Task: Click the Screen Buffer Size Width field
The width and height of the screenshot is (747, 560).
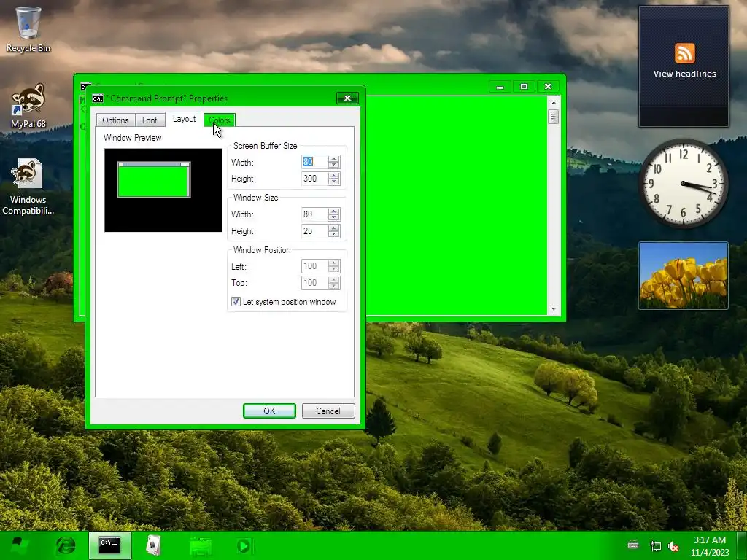Action: (314, 162)
